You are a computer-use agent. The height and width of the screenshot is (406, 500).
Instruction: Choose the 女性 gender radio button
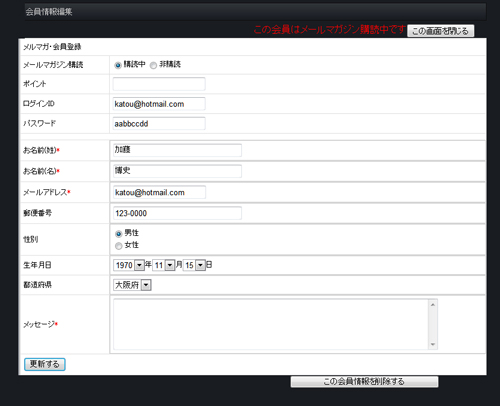coord(118,246)
